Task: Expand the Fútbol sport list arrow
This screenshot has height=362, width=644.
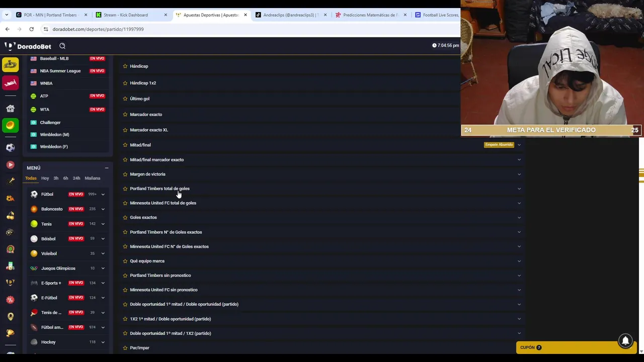Action: click(103, 194)
